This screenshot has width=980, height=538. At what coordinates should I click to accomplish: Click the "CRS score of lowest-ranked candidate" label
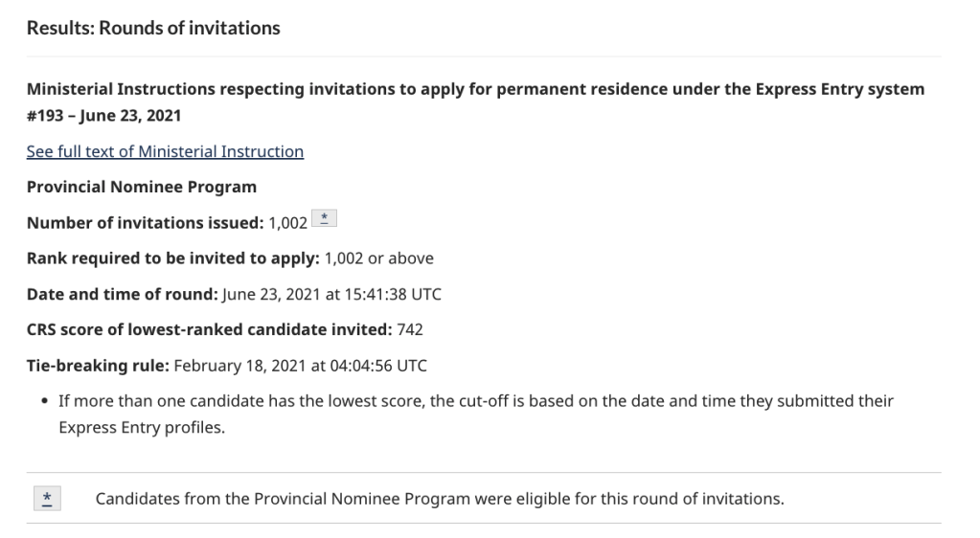(x=209, y=330)
